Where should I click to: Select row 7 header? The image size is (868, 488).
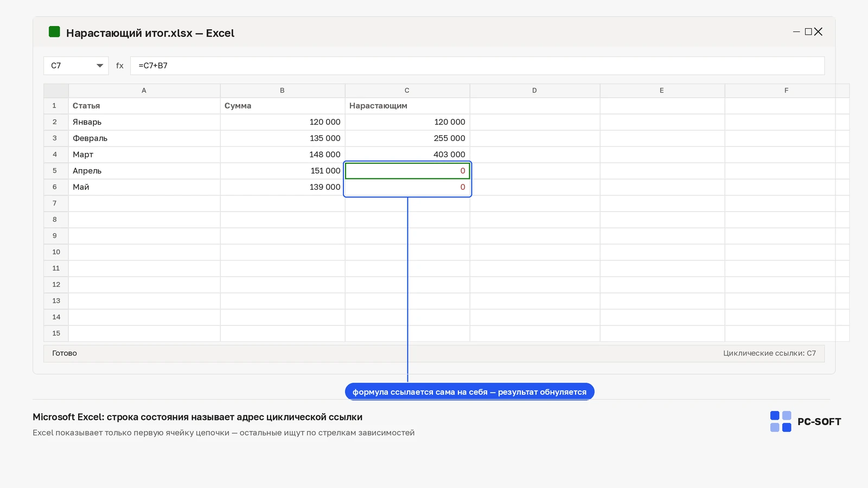point(56,203)
